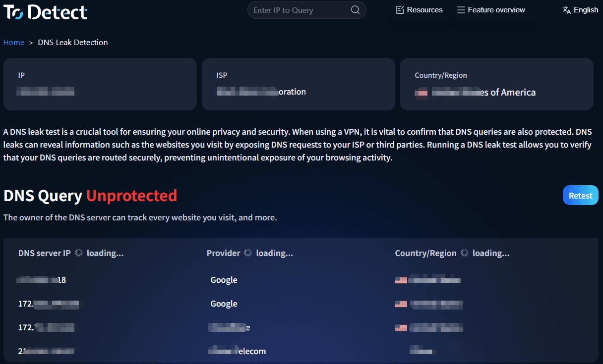Click the loading spinner beside DNS server IP
Viewport: 603px width, 364px height.
pyautogui.click(x=79, y=253)
